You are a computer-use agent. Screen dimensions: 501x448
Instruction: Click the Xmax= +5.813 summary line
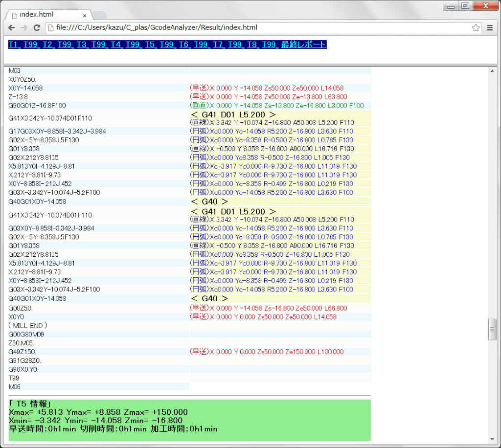point(98,412)
